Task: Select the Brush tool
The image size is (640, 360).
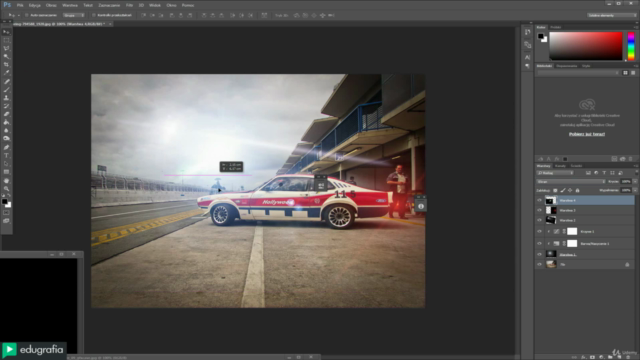Action: coord(6,90)
